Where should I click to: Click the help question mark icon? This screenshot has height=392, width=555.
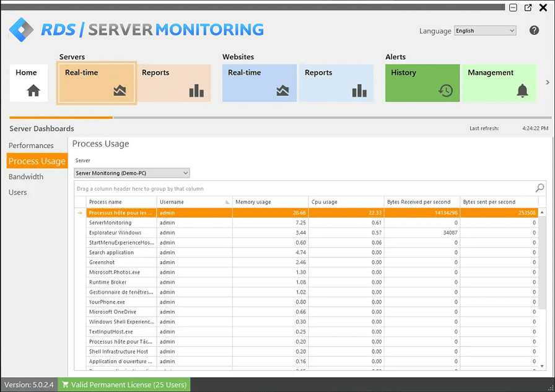tap(534, 30)
